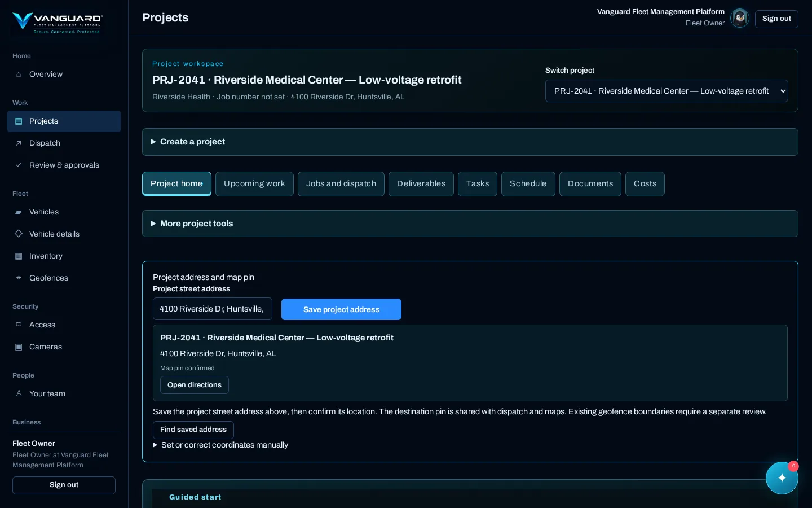Click the Overview home icon in sidebar
812x508 pixels.
tap(19, 75)
